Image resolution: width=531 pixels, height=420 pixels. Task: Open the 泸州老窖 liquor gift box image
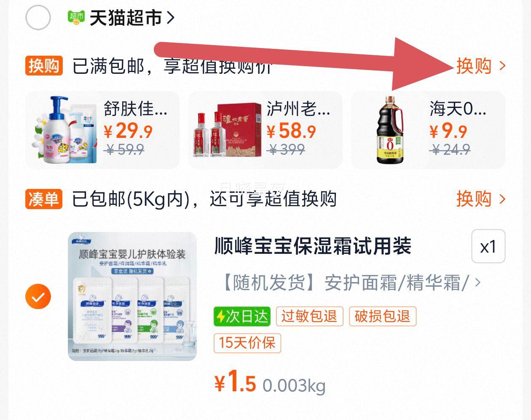point(228,130)
